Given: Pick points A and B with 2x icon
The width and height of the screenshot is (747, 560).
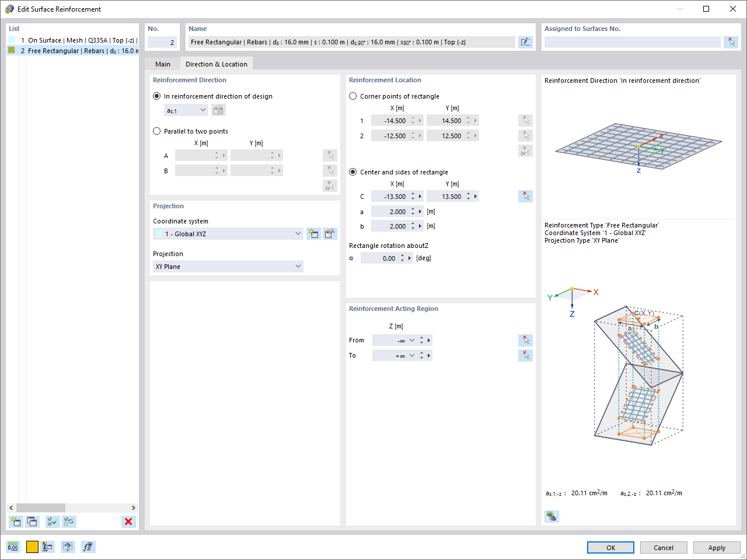Looking at the screenshot, I should pos(330,186).
